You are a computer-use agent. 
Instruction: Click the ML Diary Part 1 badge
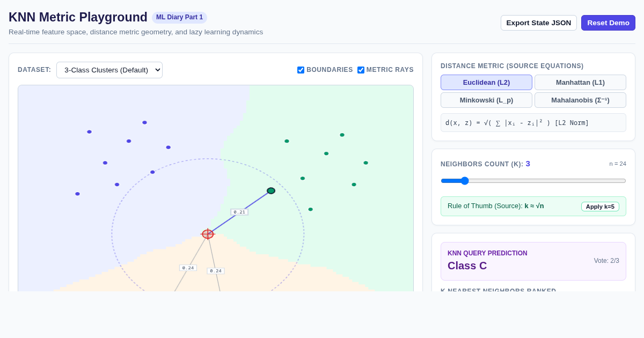coord(179,17)
